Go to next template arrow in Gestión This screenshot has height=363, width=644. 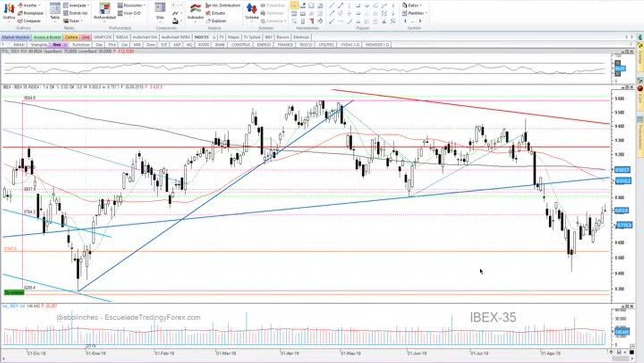[x=420, y=21]
